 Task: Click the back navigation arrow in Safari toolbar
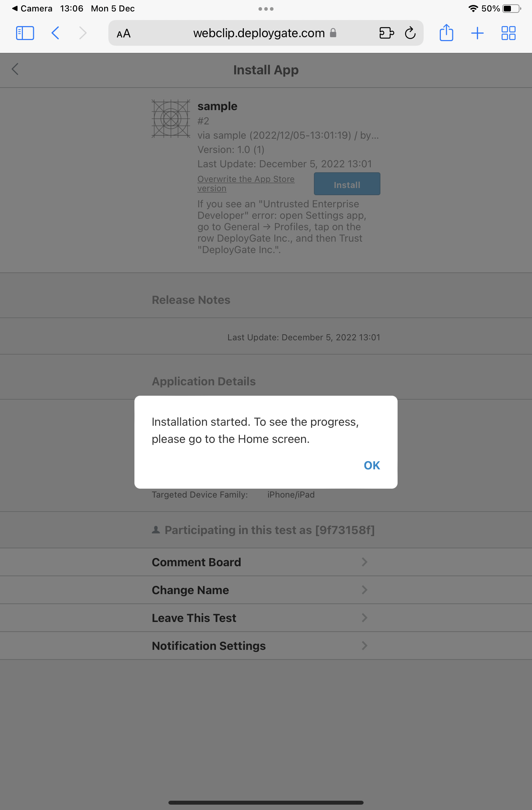click(x=55, y=33)
